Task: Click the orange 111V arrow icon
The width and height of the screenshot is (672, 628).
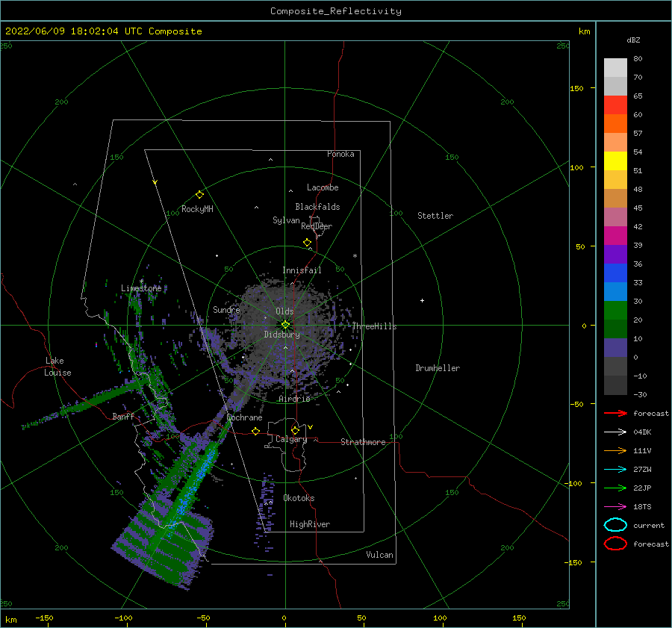Action: (x=615, y=450)
